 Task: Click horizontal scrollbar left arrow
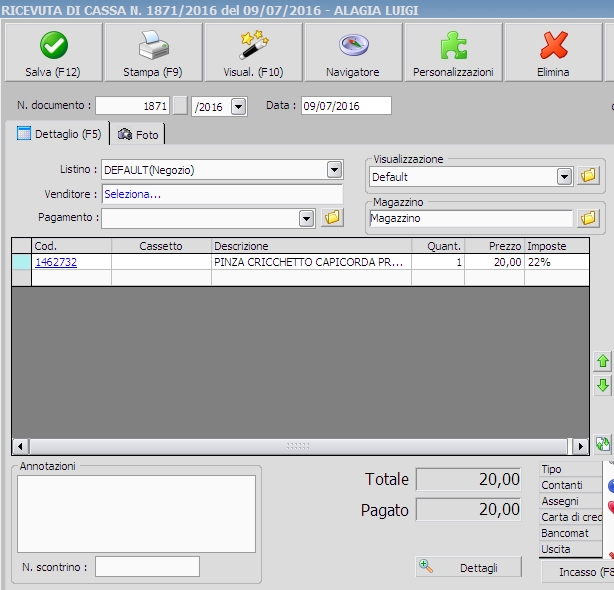pyautogui.click(x=20, y=446)
